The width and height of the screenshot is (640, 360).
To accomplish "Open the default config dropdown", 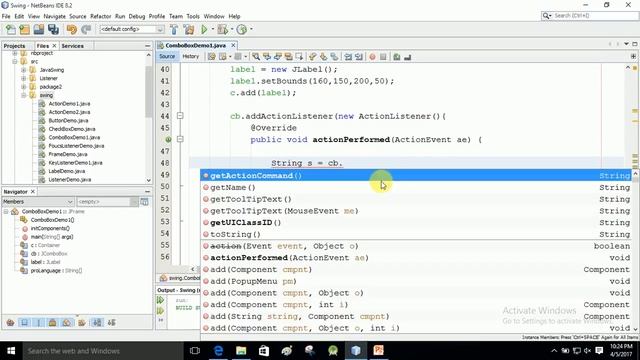I will (x=132, y=29).
